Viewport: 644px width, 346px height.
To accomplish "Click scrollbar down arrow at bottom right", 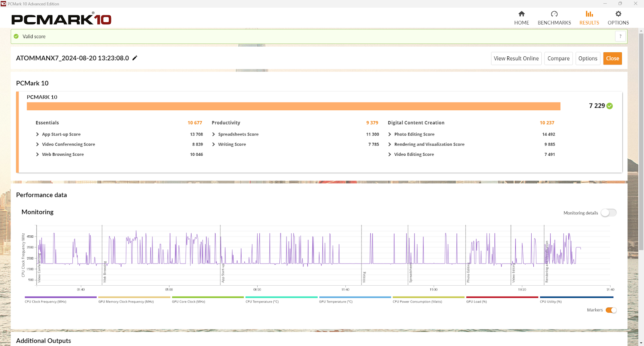I will [x=641, y=343].
